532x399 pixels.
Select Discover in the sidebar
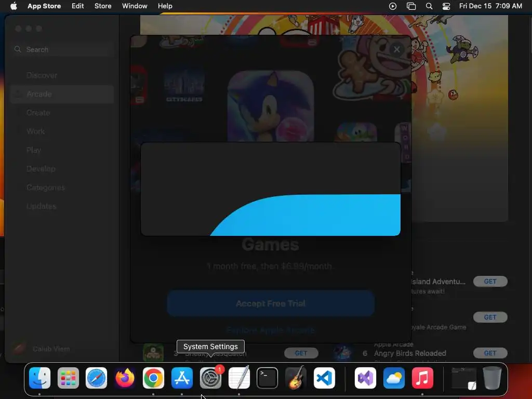[62, 75]
